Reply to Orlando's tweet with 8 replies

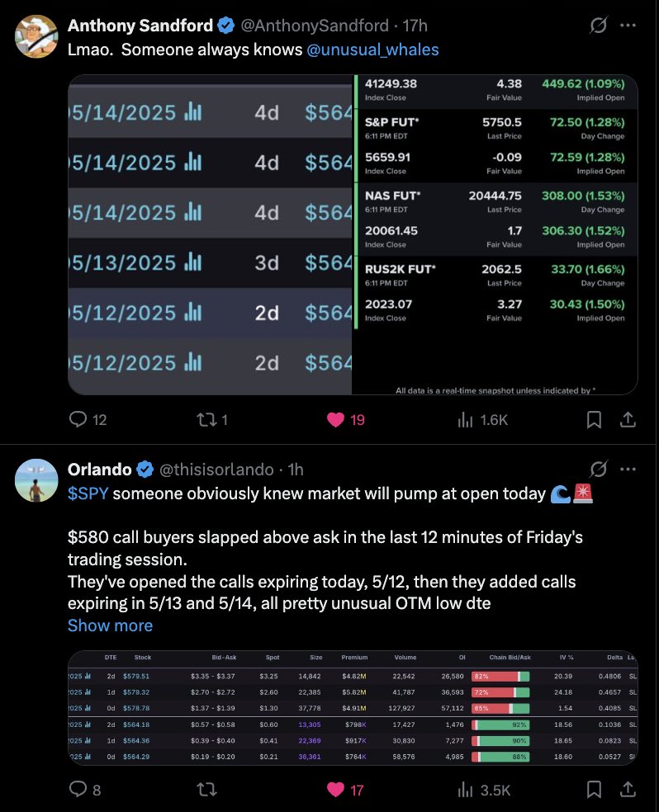pos(85,790)
